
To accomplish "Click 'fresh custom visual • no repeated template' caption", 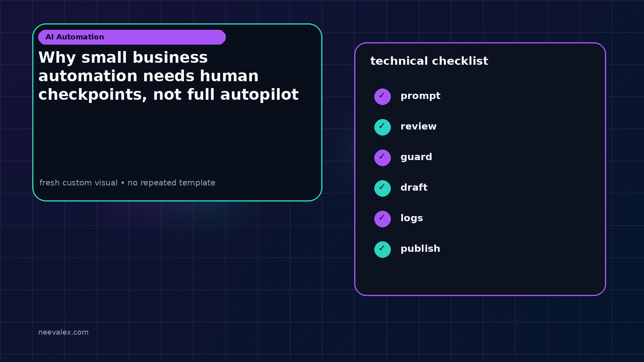I will point(127,183).
